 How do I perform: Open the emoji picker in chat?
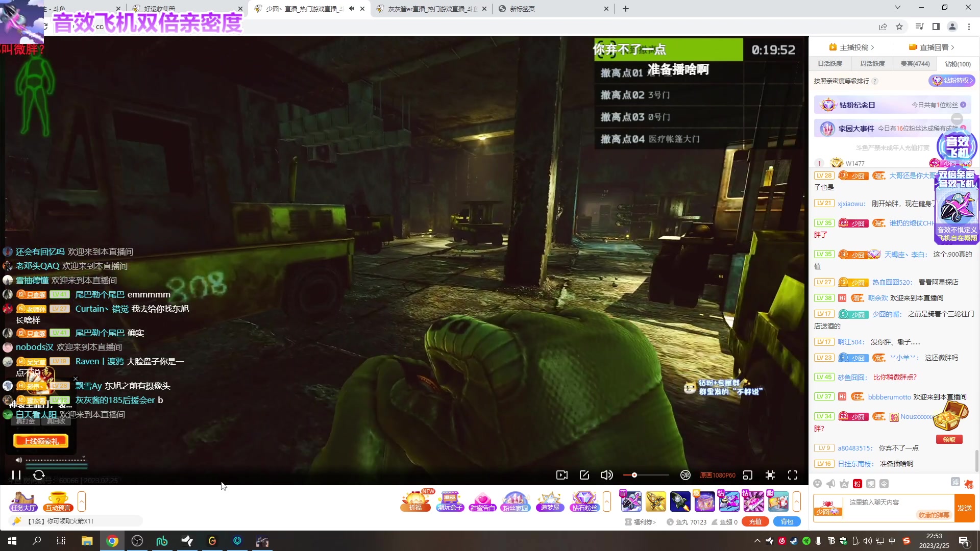[x=818, y=484]
